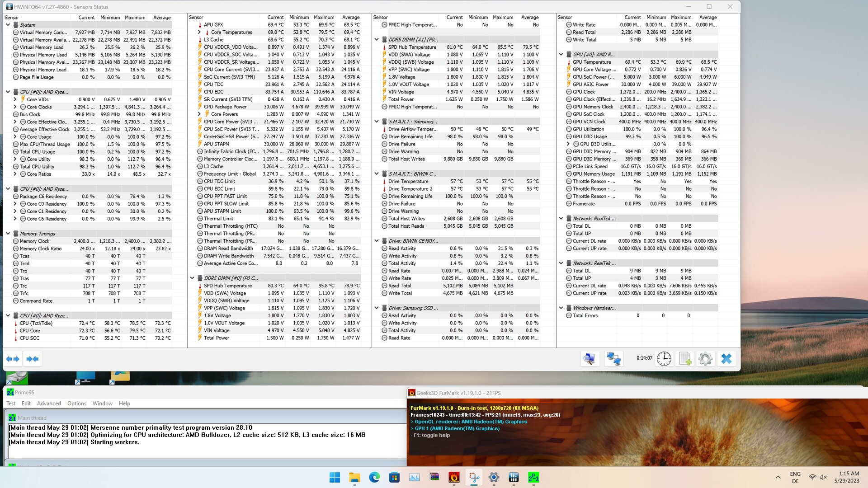Select GPU ASIC Power row
The height and width of the screenshot is (488, 868).
point(642,84)
